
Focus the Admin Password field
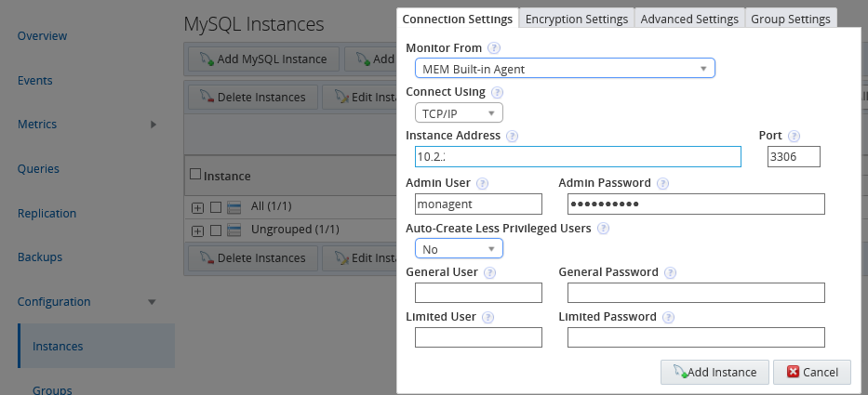pos(697,204)
